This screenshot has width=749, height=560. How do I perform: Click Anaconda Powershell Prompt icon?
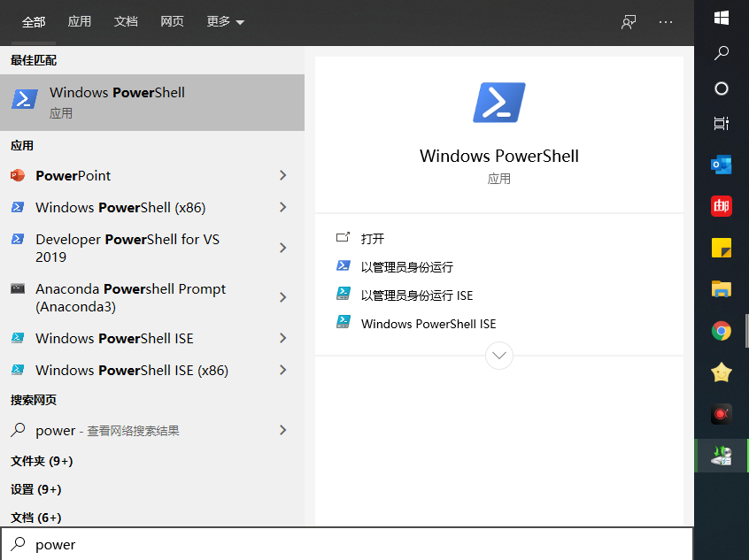pos(18,288)
